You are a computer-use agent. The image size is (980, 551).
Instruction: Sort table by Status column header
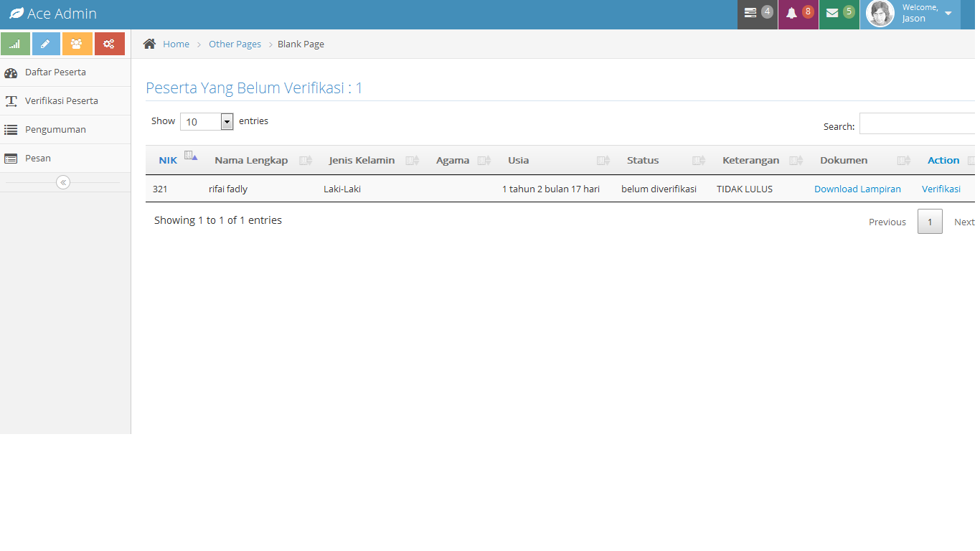tap(643, 160)
